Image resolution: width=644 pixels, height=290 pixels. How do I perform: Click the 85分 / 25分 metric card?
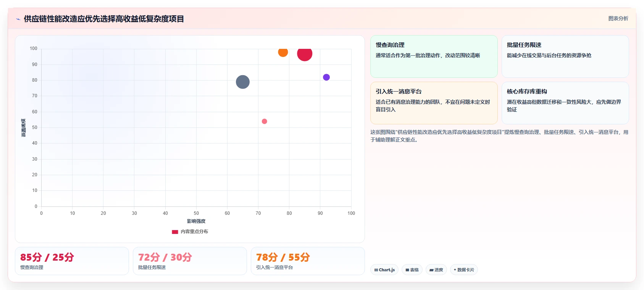point(72,261)
